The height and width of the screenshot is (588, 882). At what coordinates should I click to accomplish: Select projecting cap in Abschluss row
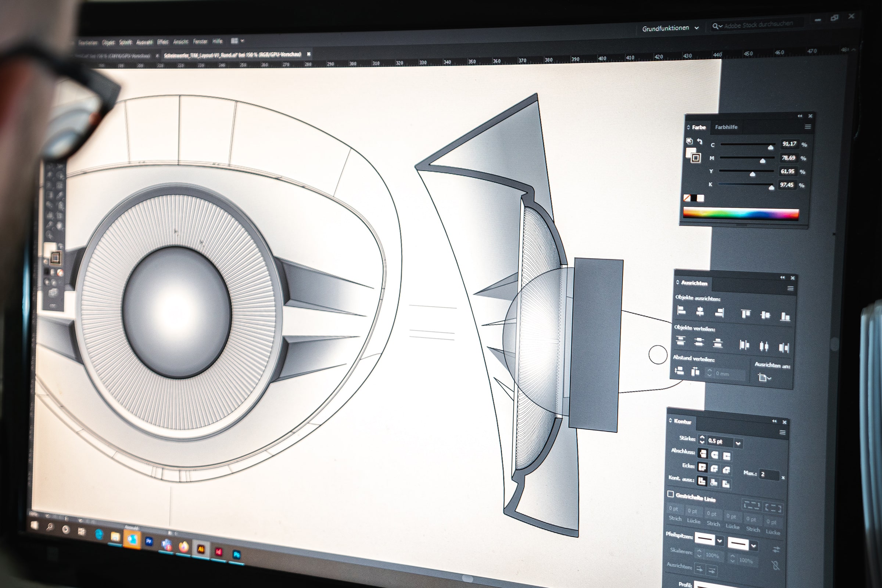click(727, 456)
